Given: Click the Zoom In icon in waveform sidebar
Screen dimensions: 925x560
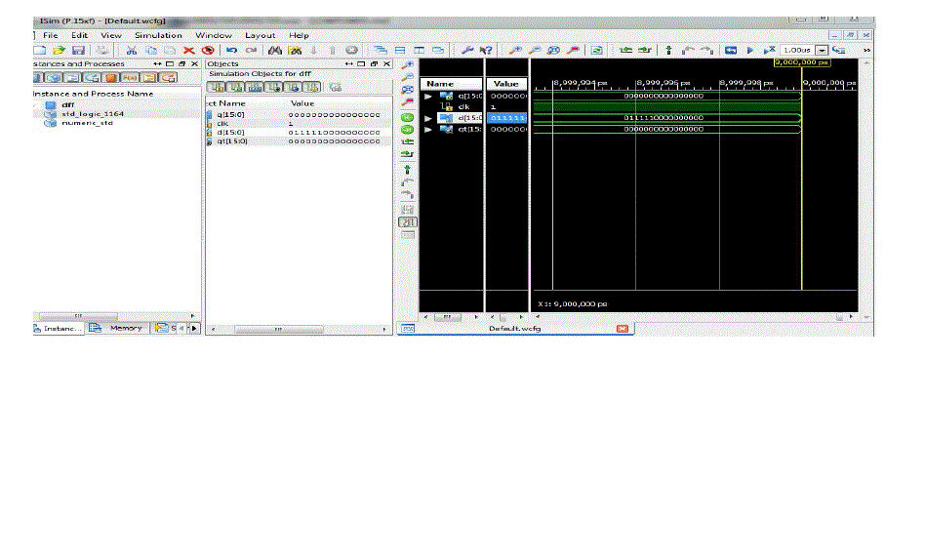Looking at the screenshot, I should 408,64.
